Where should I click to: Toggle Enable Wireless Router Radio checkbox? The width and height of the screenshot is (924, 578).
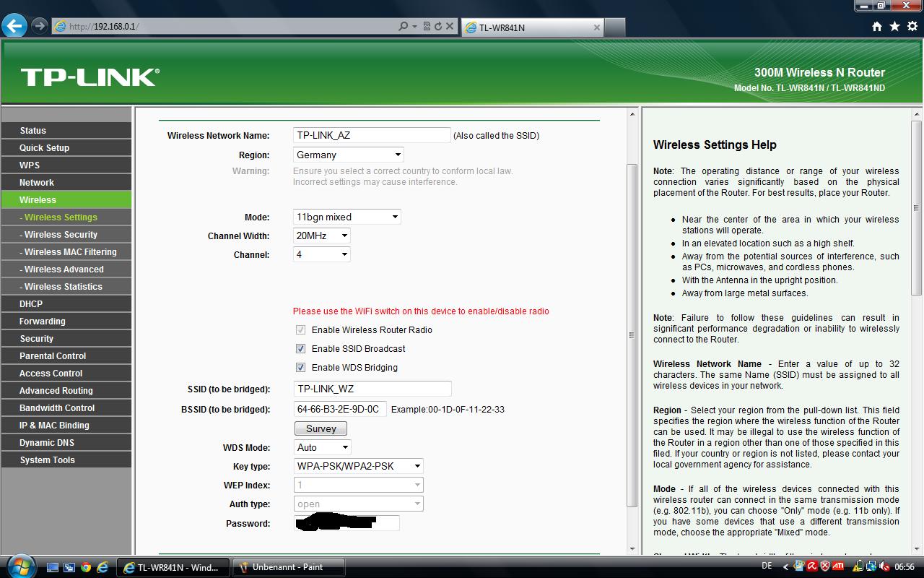[x=300, y=329]
